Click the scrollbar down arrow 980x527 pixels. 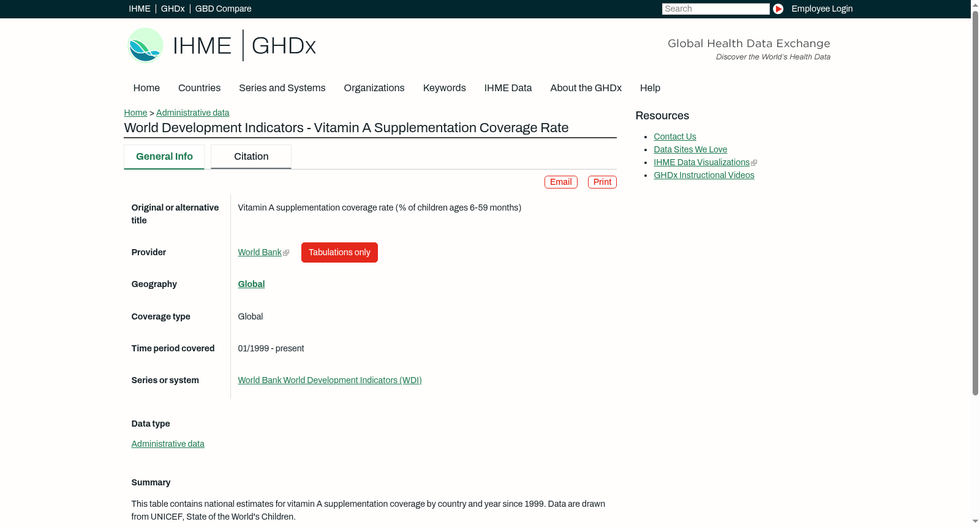click(975, 521)
